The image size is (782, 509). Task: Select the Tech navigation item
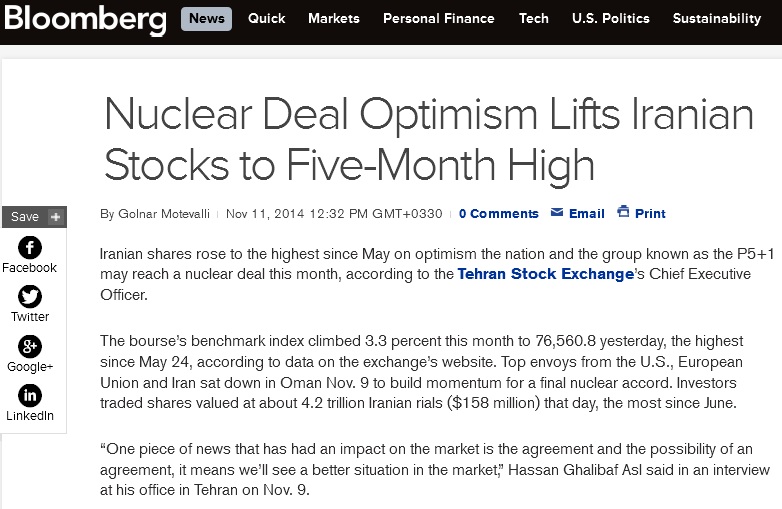click(534, 19)
